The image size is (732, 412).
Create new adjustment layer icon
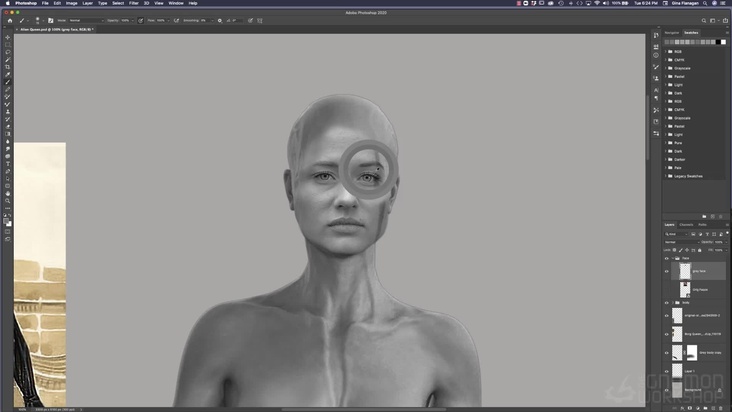click(x=697, y=408)
